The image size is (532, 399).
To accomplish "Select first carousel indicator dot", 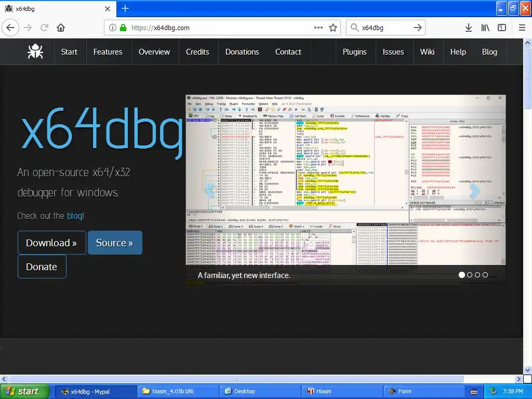I will 462,275.
